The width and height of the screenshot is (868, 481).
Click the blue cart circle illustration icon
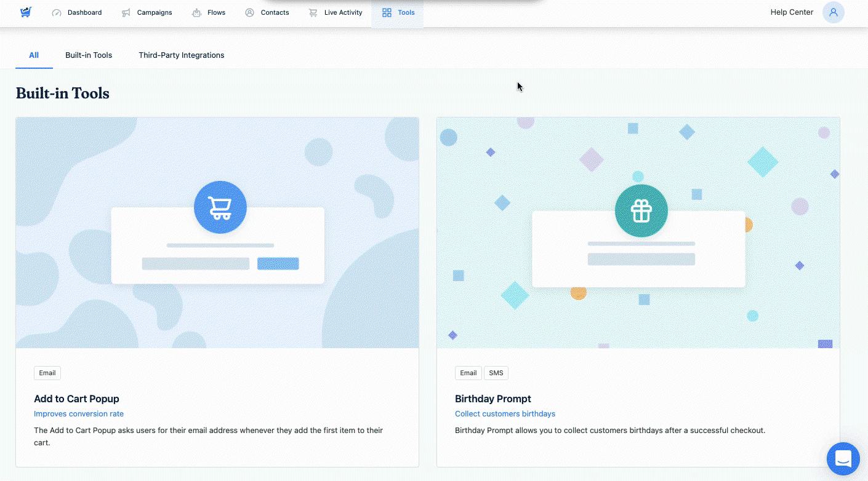[x=220, y=207]
